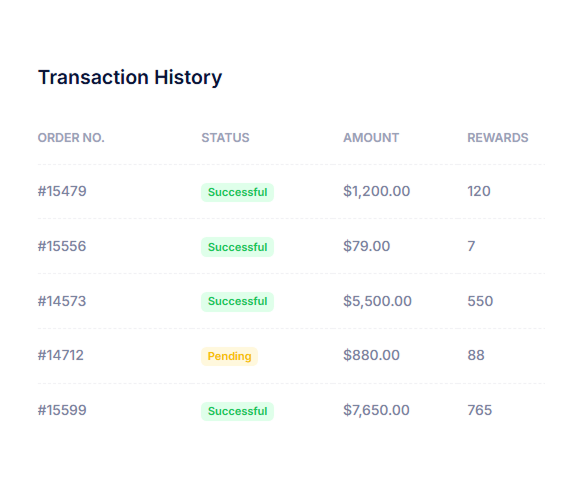Open order #15599
The width and height of the screenshot is (570, 500).
(62, 410)
